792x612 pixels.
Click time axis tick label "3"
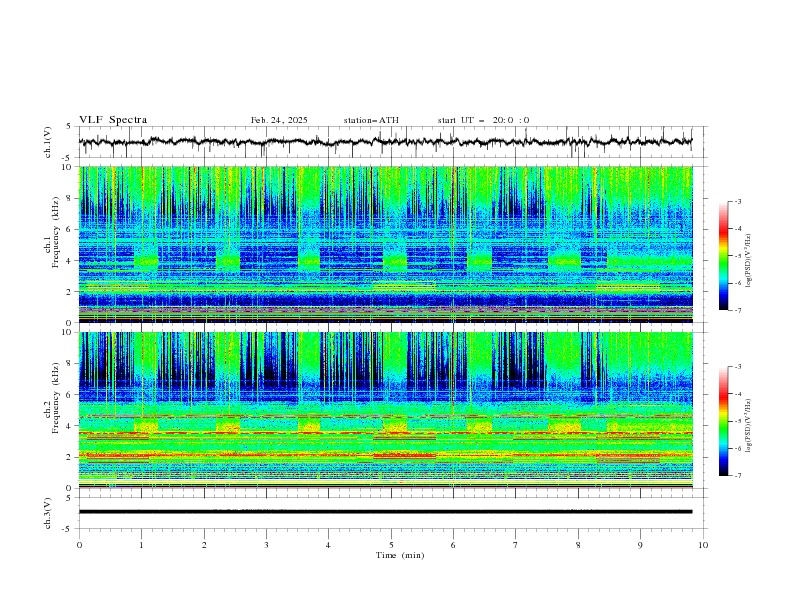pos(266,545)
